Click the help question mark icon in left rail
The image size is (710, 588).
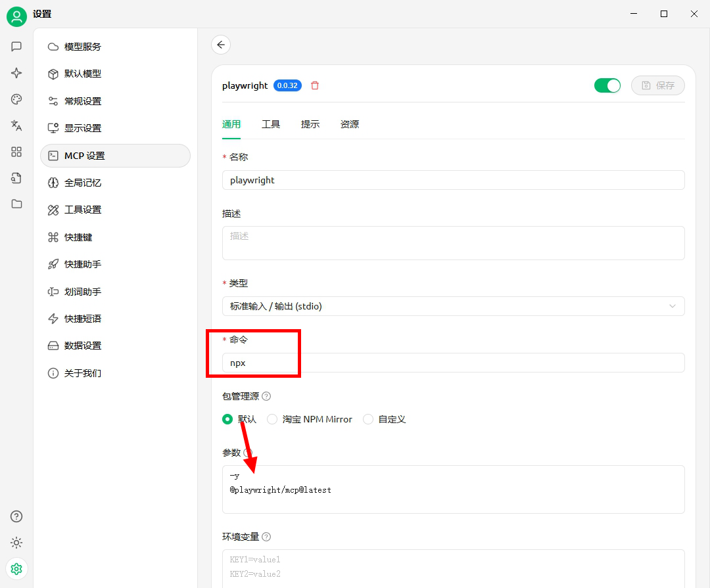pyautogui.click(x=16, y=516)
